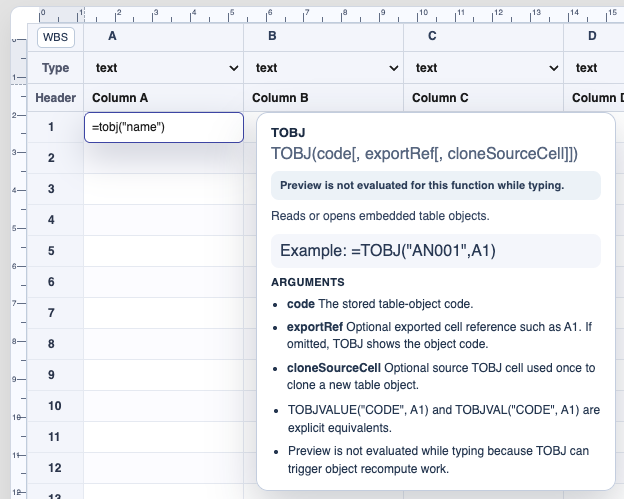The height and width of the screenshot is (499, 624).
Task: Click the 'Header' row label
Action: (x=55, y=98)
